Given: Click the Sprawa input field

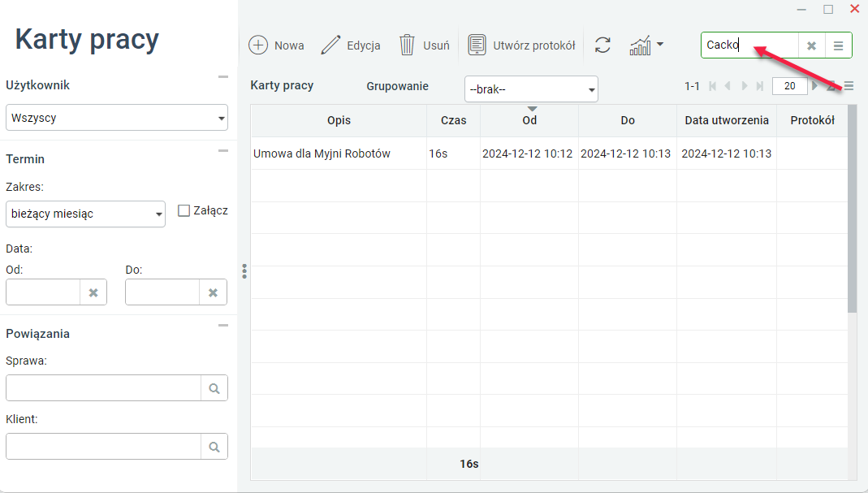Looking at the screenshot, I should point(103,387).
